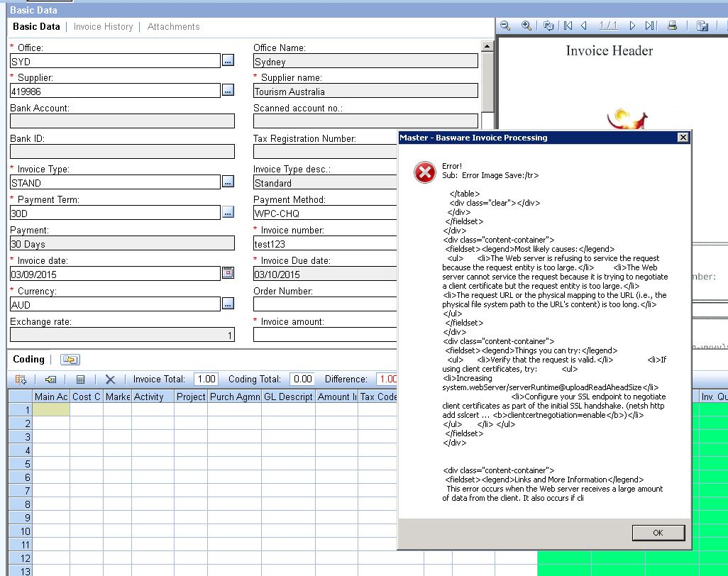Viewport: 728px width, 576px height.
Task: Click the Office Name field showing Sydney
Action: click(365, 61)
